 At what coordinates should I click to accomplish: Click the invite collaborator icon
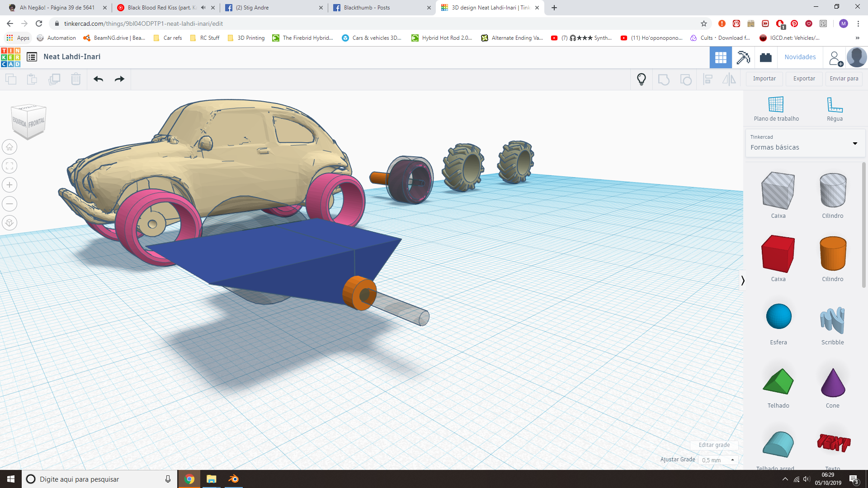pyautogui.click(x=835, y=58)
